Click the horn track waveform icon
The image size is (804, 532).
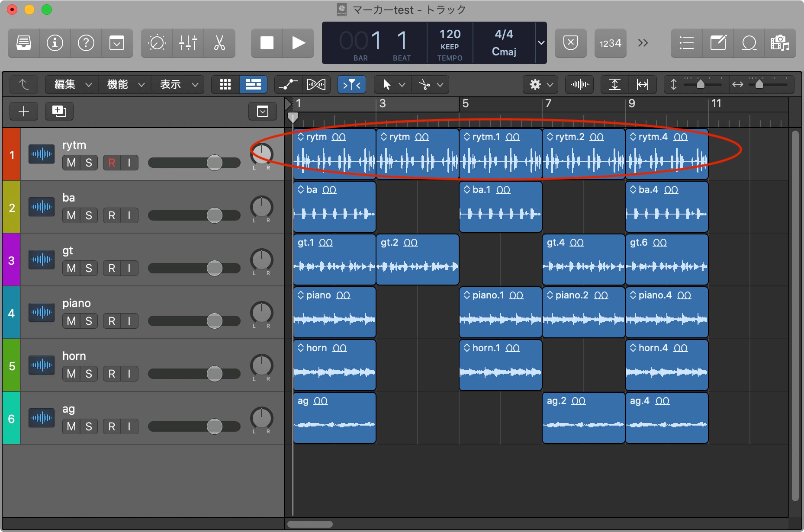pyautogui.click(x=42, y=365)
